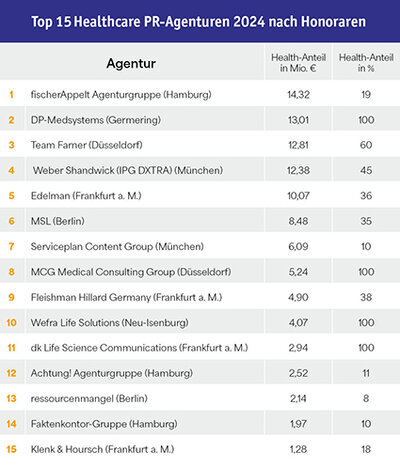The image size is (400, 467).
Task: Click the table title mentioning Healthcare PR-Agenturen 2024
Action: click(x=198, y=22)
